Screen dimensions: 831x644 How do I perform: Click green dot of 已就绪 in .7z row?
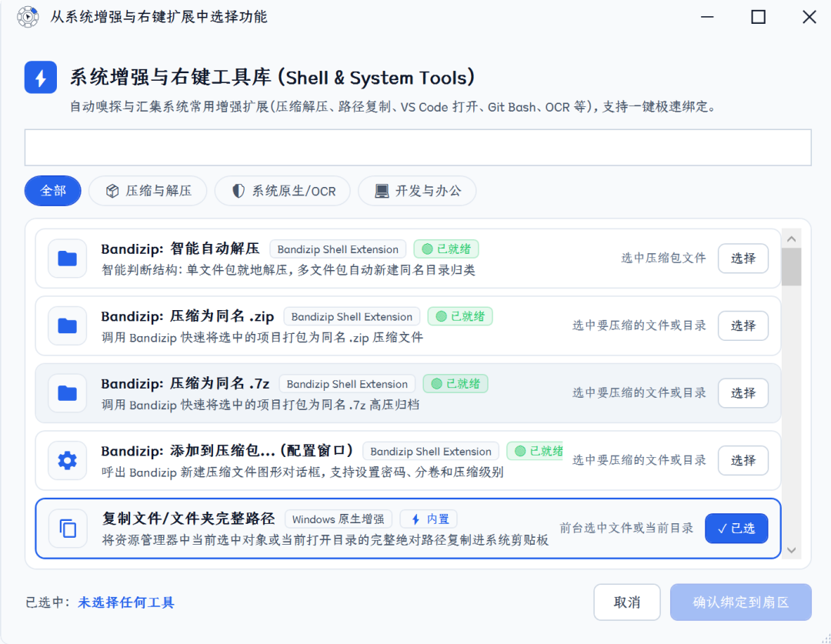coord(437,384)
